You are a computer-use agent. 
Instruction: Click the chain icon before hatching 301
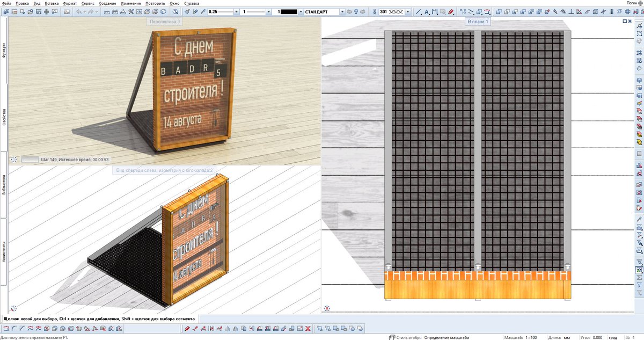pos(375,11)
